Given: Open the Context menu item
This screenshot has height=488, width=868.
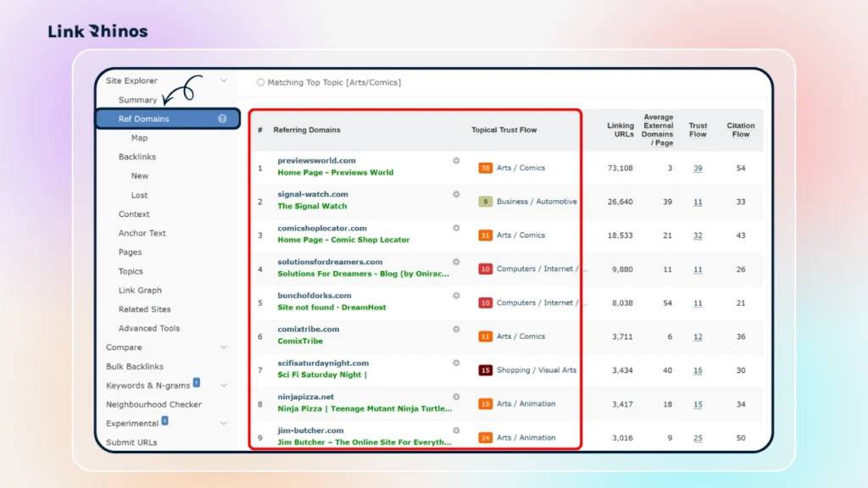Looking at the screenshot, I should [x=134, y=214].
